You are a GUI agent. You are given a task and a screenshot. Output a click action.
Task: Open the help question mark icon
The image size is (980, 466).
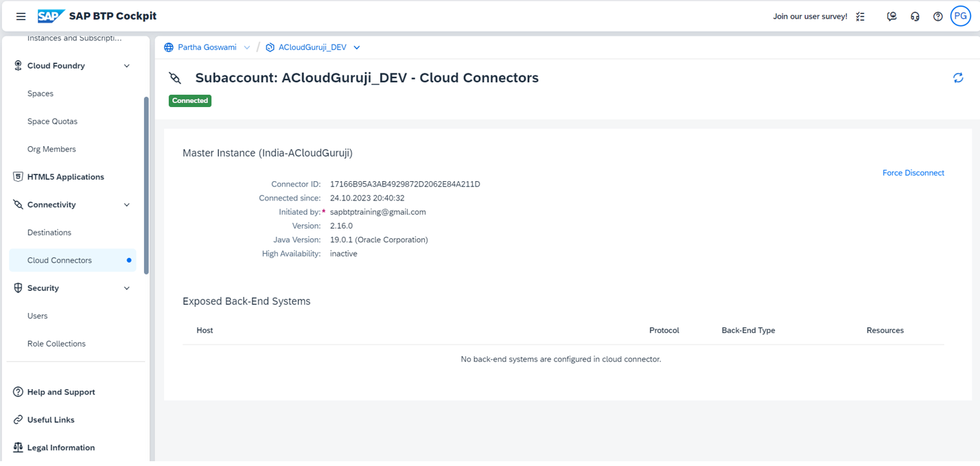pyautogui.click(x=937, y=16)
